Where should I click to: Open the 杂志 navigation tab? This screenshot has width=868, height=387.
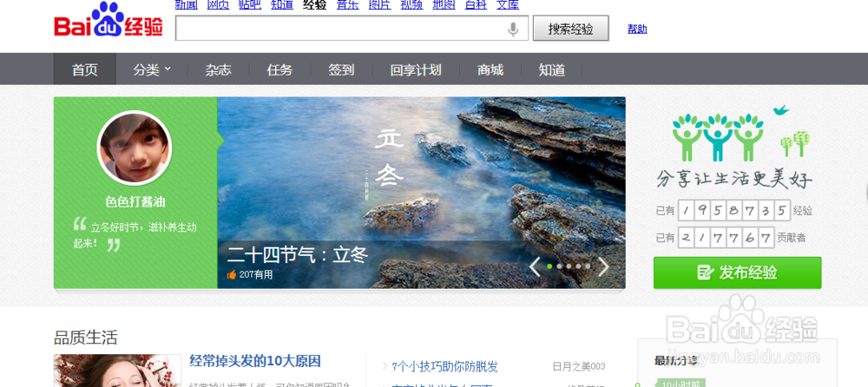tap(218, 69)
